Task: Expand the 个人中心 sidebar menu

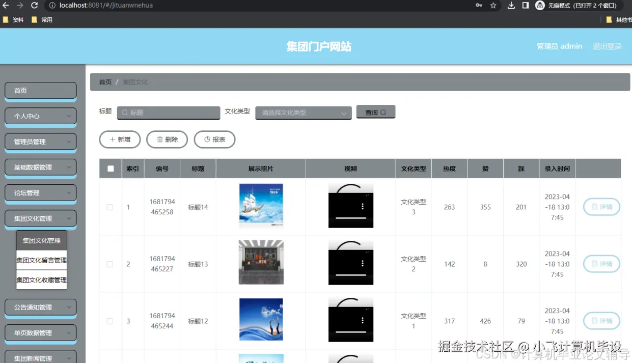Action: pos(41,116)
